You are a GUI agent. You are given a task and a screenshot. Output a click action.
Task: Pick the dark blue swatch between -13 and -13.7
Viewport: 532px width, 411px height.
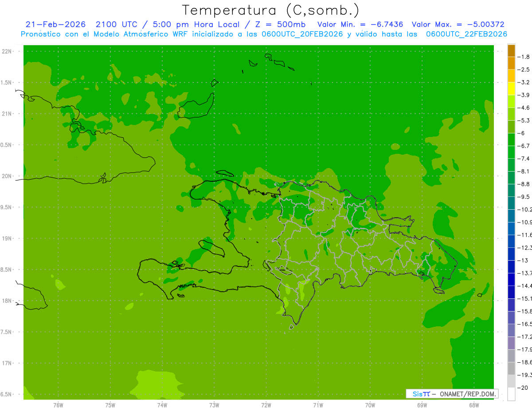[x=511, y=266]
